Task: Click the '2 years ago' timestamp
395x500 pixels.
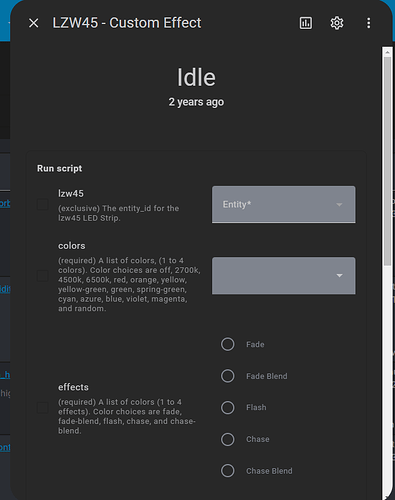Action: tap(196, 102)
